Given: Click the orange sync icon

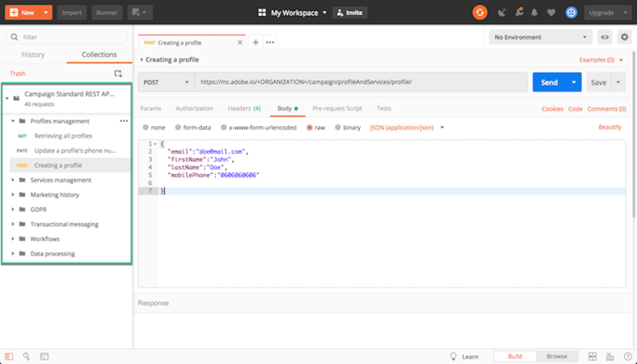Looking at the screenshot, I should pos(480,13).
